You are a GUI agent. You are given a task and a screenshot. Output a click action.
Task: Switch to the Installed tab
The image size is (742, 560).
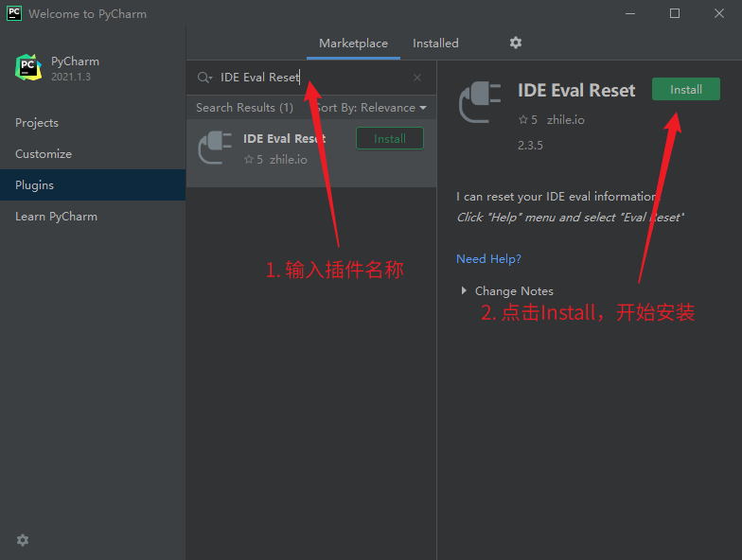[x=435, y=44]
